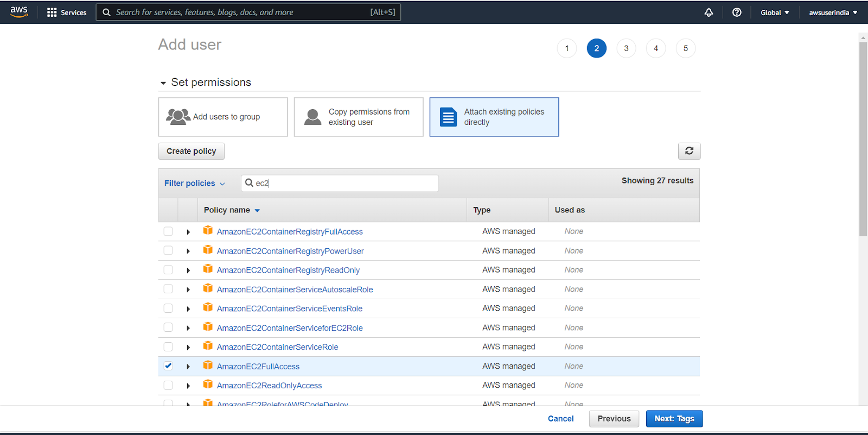Open the Filter policies dropdown
The image size is (868, 435).
pos(194,184)
